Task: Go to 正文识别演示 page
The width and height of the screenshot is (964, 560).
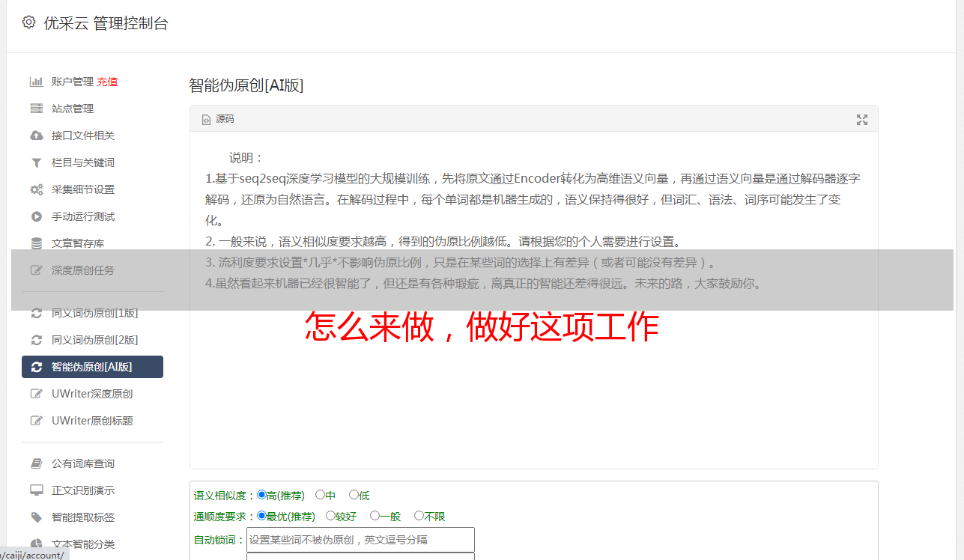Action: [83, 490]
